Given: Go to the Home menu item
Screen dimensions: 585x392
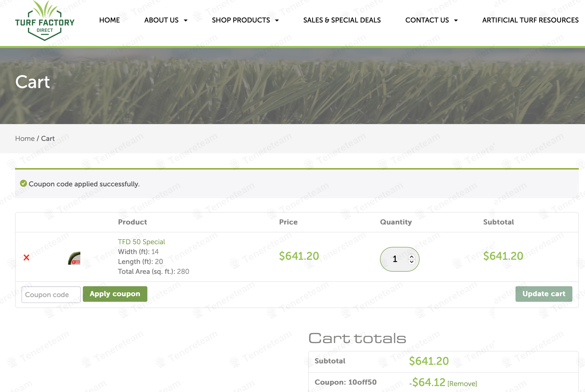Looking at the screenshot, I should pyautogui.click(x=109, y=20).
